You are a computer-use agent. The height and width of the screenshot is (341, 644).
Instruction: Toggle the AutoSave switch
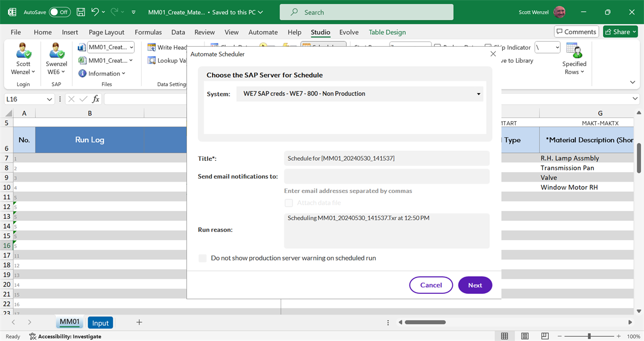59,12
